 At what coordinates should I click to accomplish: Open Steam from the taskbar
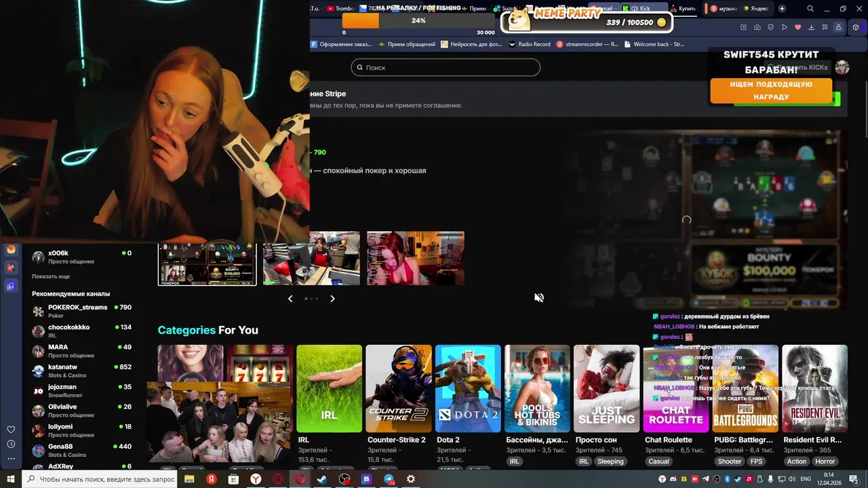[x=322, y=479]
